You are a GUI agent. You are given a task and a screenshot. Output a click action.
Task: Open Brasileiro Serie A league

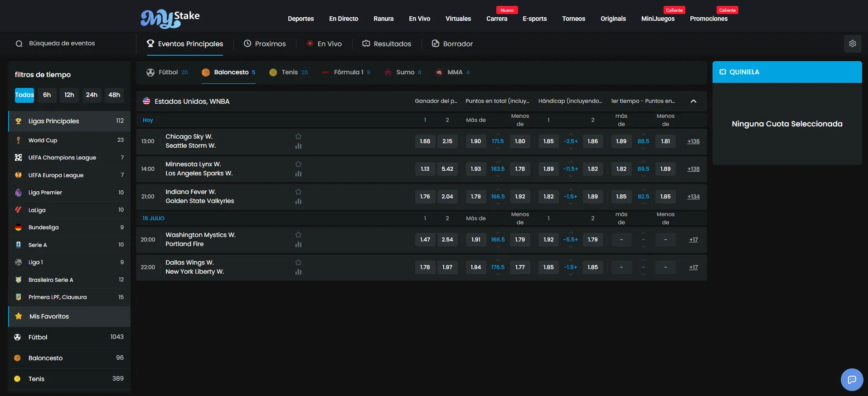click(x=69, y=280)
